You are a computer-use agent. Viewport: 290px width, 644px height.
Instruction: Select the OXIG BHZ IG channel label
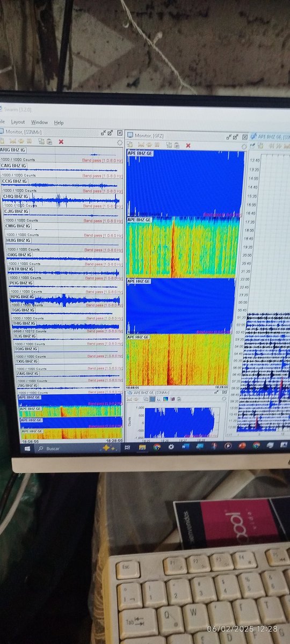19,255
